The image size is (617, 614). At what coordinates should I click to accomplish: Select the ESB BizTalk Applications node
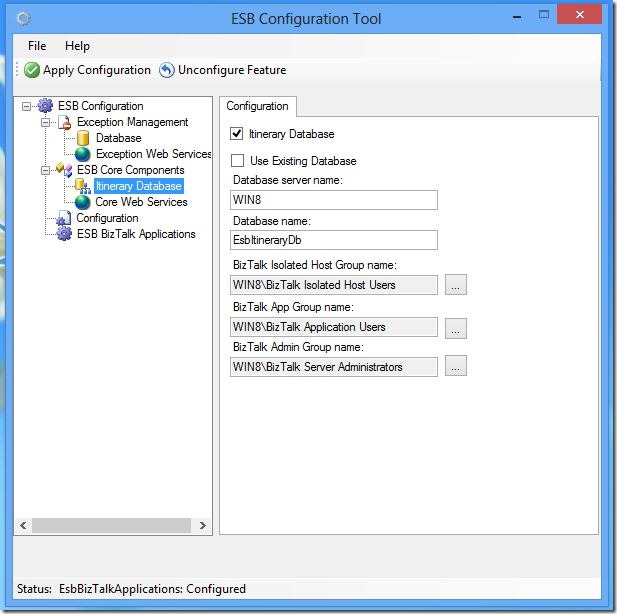click(136, 234)
